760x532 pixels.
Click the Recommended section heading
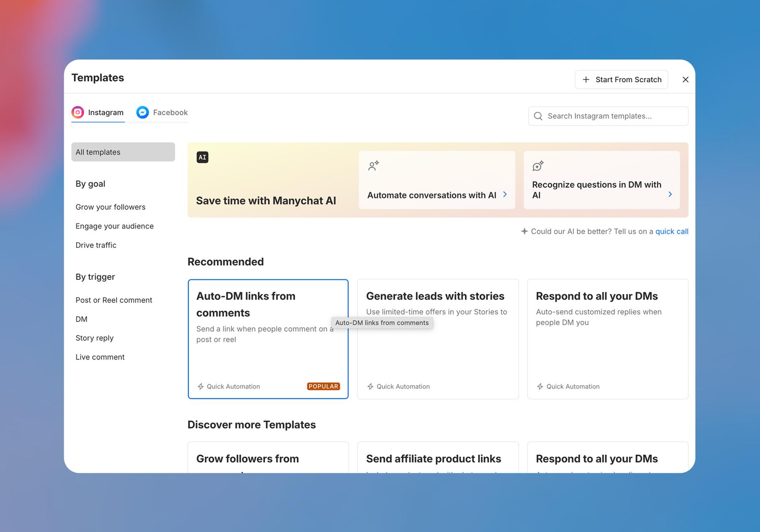pyautogui.click(x=225, y=262)
